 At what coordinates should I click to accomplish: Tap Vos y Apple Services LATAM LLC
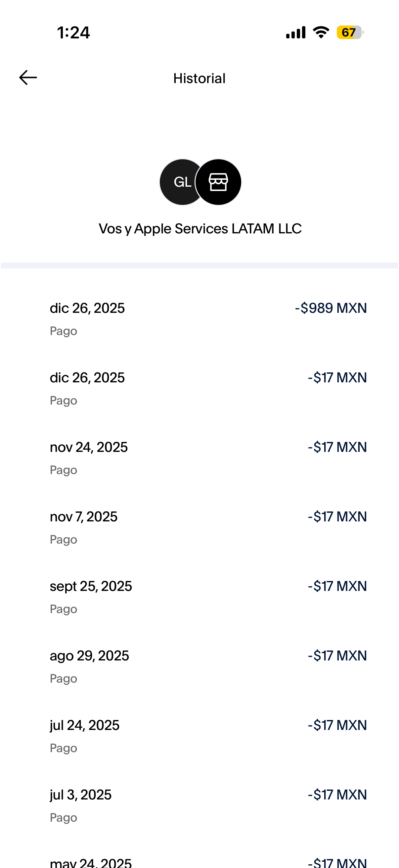200,229
